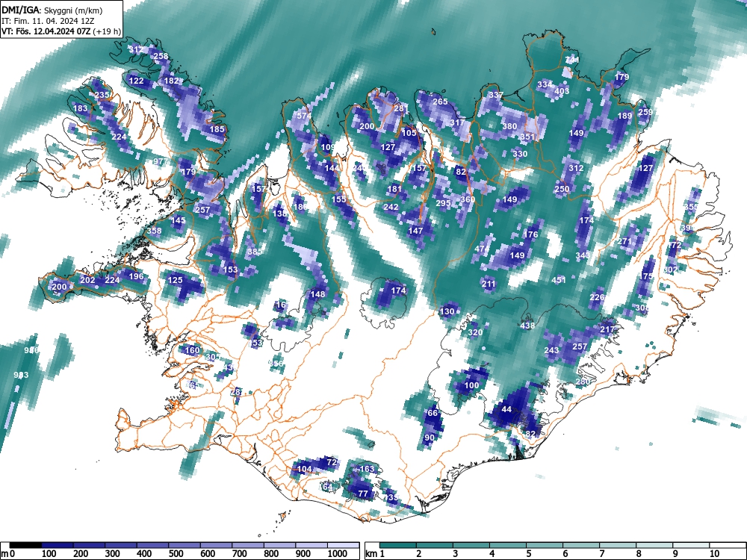Click the visibility label 295
This screenshot has height=560, width=747.
tap(443, 203)
